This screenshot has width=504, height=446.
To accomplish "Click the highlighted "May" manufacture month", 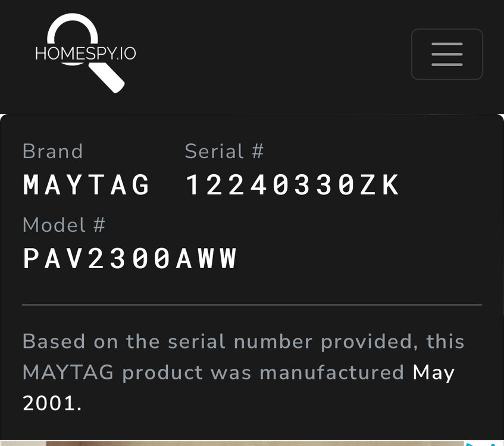I will tap(434, 373).
